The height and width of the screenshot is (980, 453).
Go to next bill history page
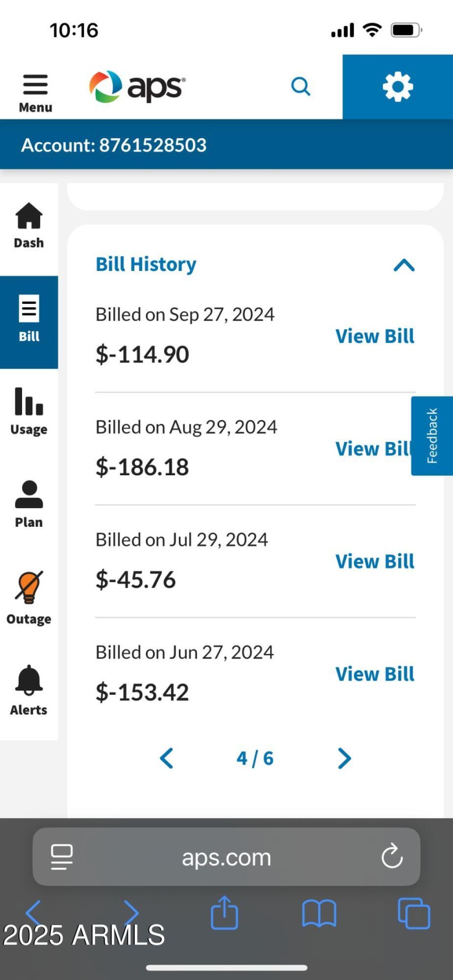pos(344,758)
